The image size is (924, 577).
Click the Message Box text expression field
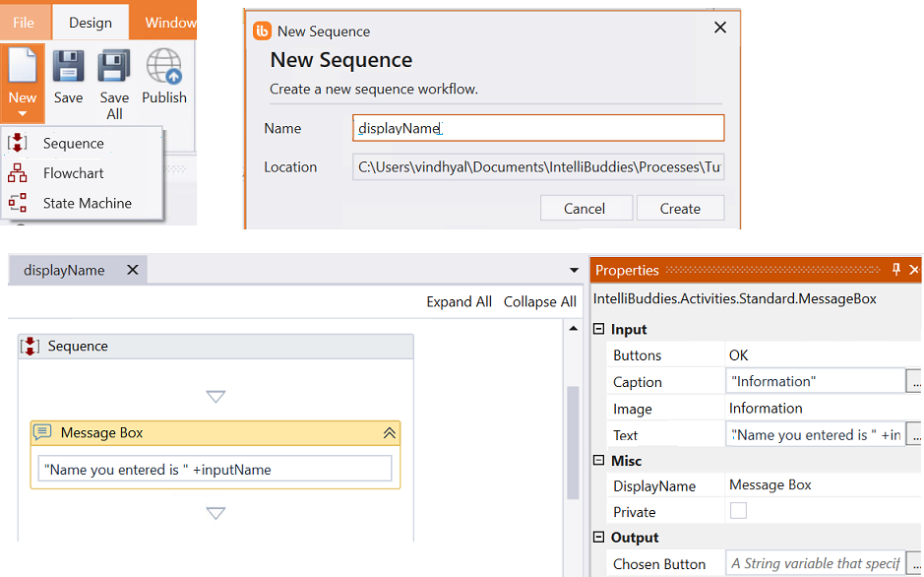216,469
